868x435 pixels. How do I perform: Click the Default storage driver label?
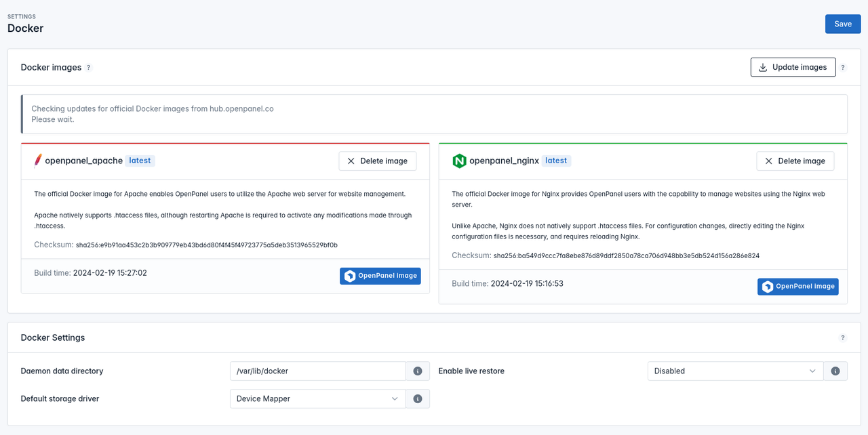click(x=60, y=398)
